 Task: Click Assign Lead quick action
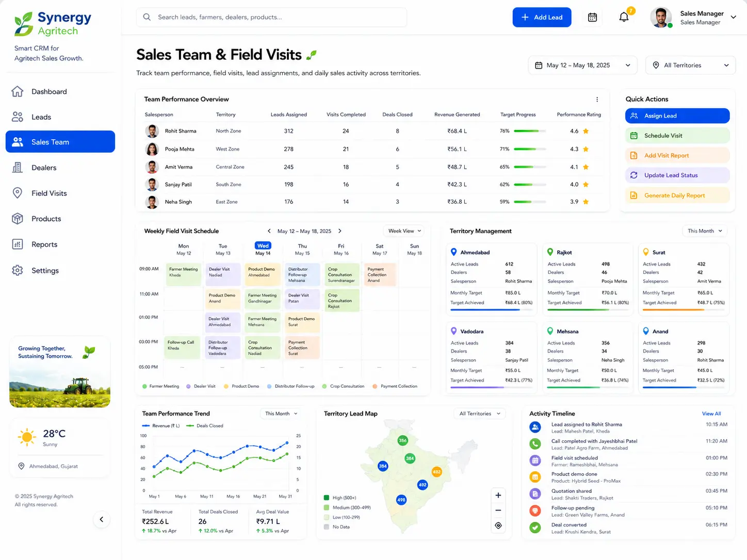tap(677, 116)
